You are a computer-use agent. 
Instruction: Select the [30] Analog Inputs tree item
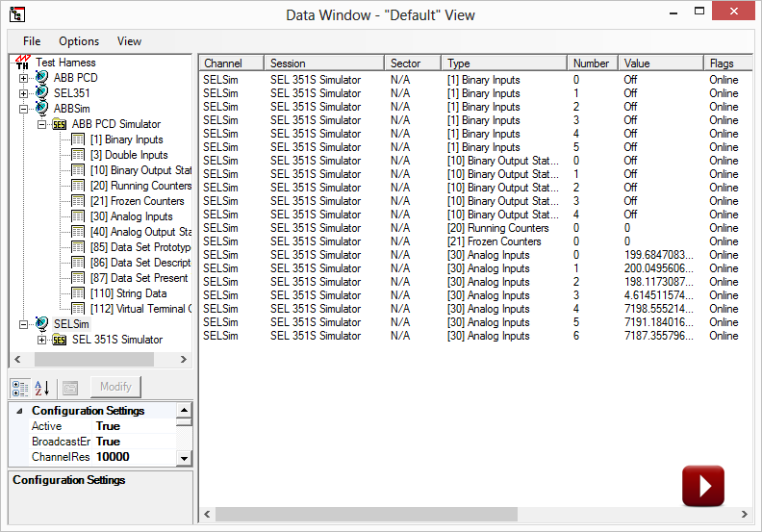(131, 216)
